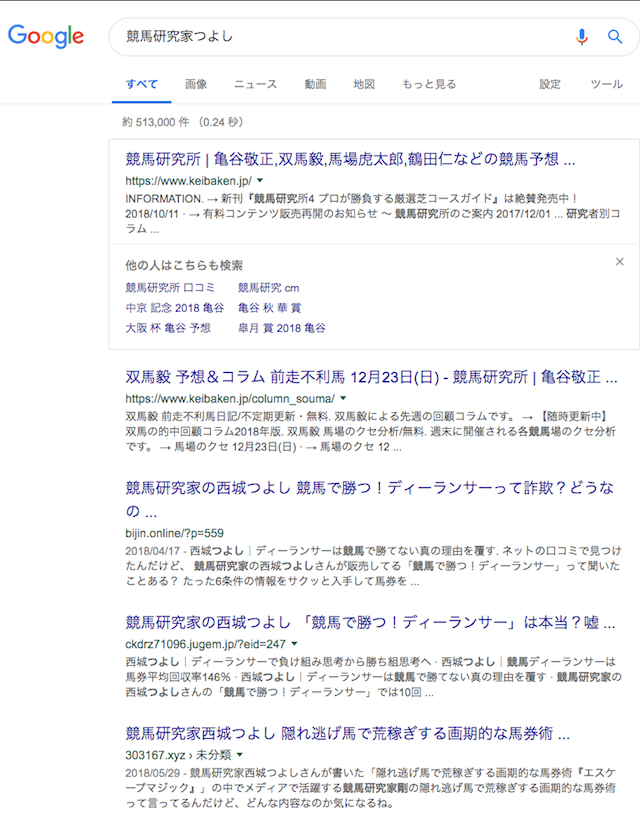The width and height of the screenshot is (640, 814).
Task: Open result 双馬毅 予想＆コラム 前走不利馬
Action: click(371, 377)
